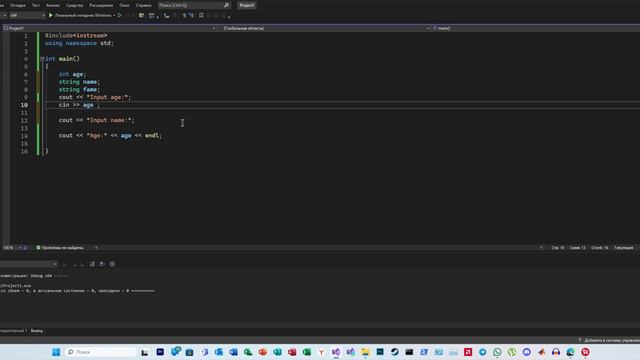Open the Расширения menu
The width and height of the screenshot is (640, 360).
click(101, 5)
